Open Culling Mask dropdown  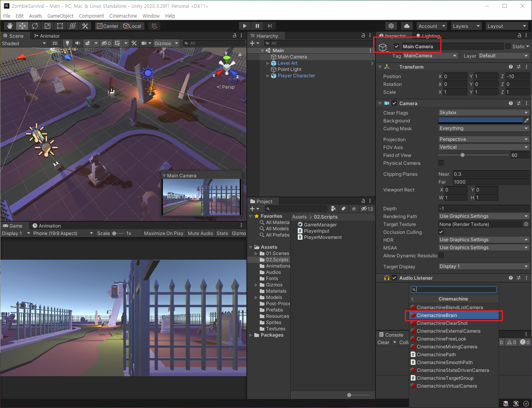[x=484, y=128]
